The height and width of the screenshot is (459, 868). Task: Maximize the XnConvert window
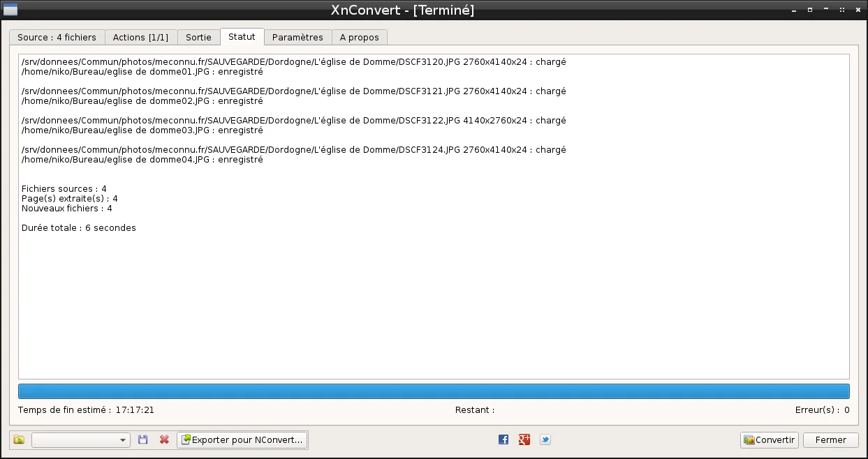click(810, 10)
